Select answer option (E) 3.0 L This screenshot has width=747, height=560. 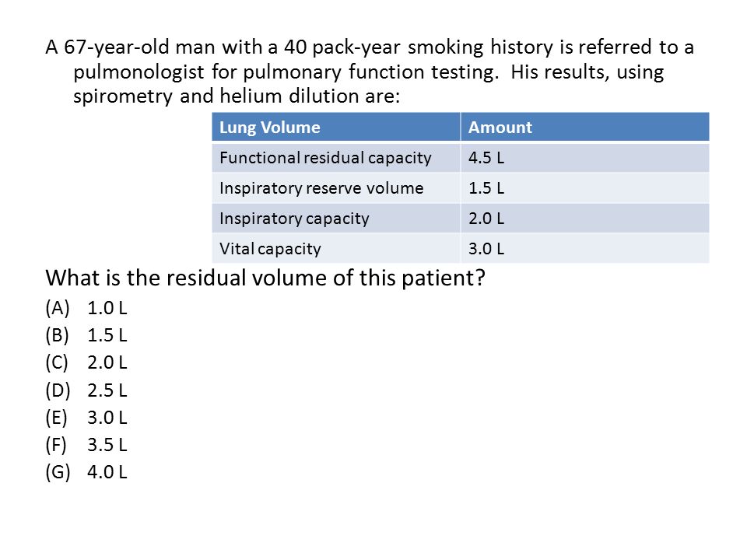[x=86, y=418]
